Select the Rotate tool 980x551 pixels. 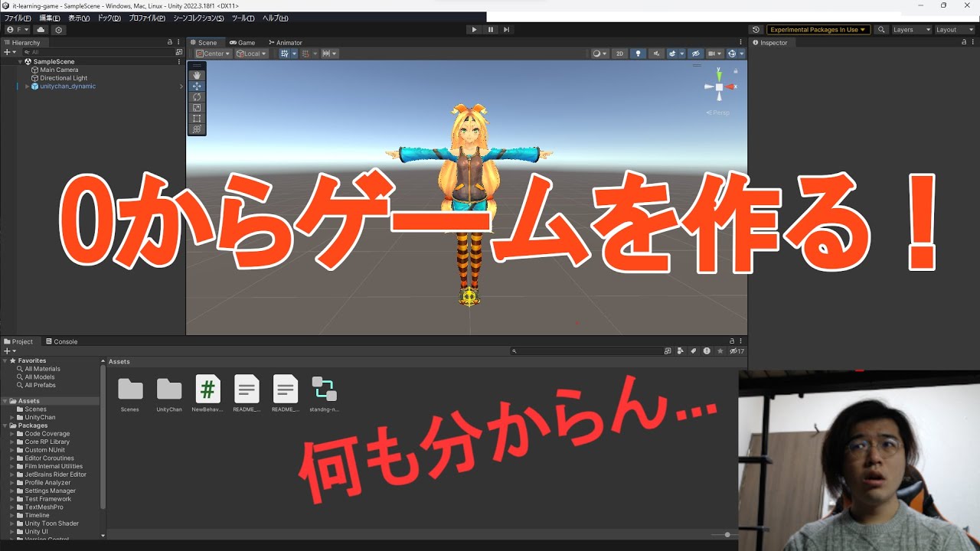tap(197, 97)
